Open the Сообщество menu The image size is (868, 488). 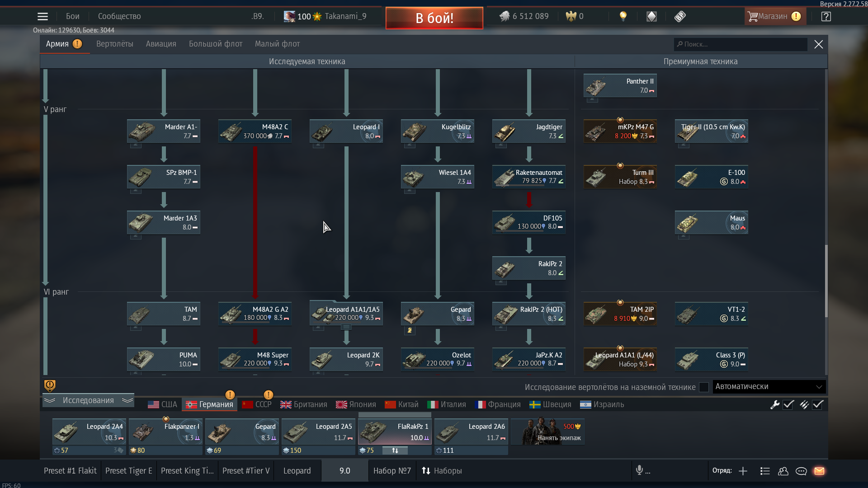pyautogui.click(x=119, y=16)
